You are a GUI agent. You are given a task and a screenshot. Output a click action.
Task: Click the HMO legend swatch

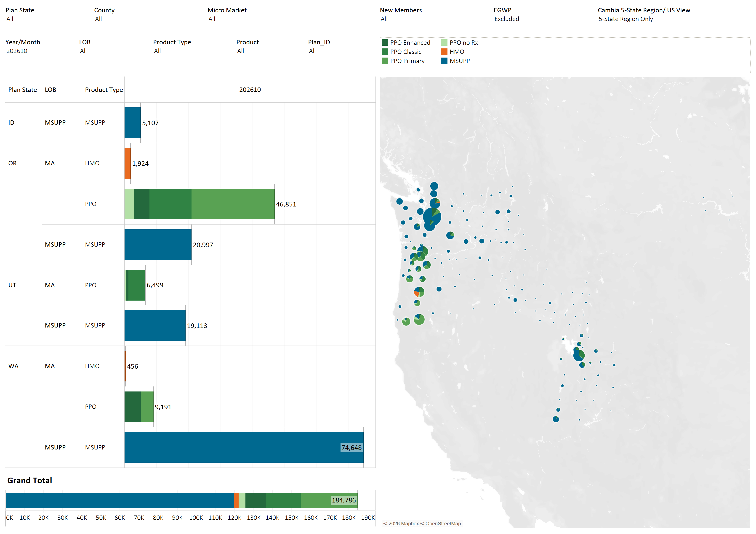pyautogui.click(x=444, y=52)
